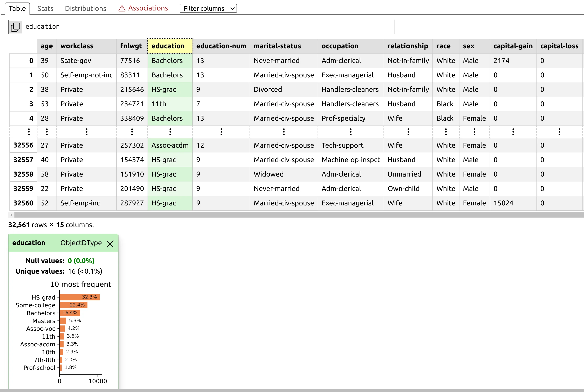Click the Tech-support occupation cell
This screenshot has width=584, height=392.
[351, 146]
